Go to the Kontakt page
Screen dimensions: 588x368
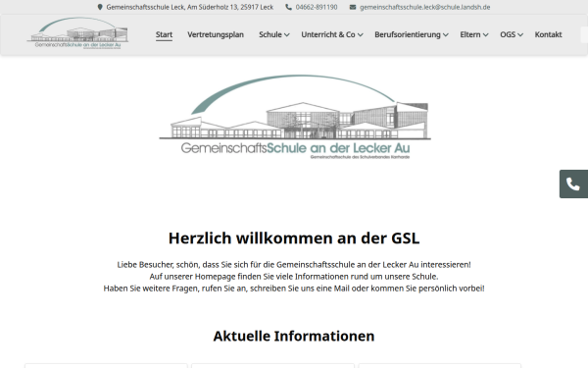point(548,34)
